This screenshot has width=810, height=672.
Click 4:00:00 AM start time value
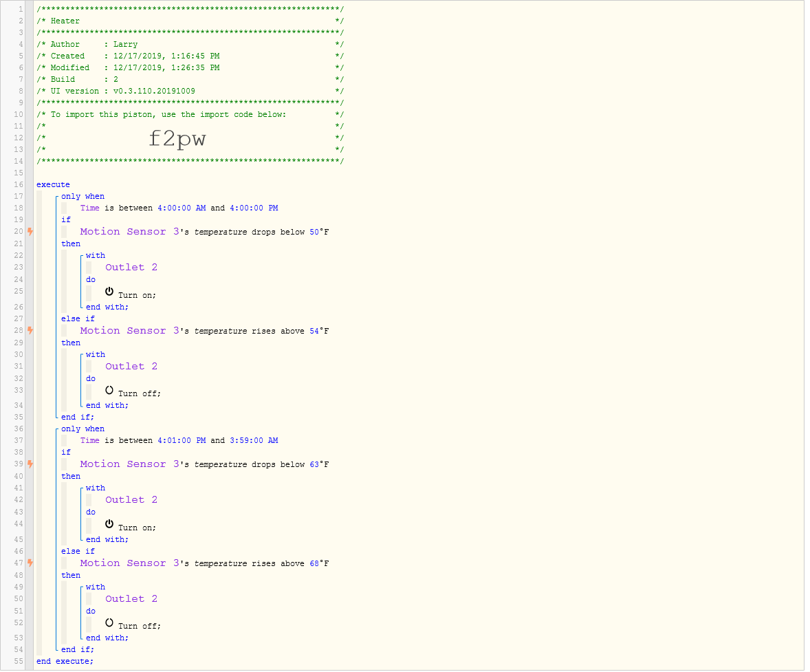[x=182, y=208]
